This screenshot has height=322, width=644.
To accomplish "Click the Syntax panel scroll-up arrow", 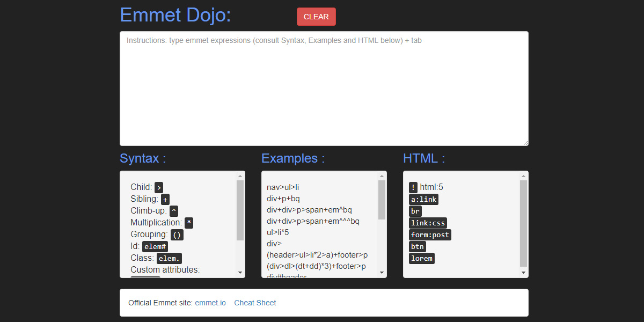I will coord(240,176).
